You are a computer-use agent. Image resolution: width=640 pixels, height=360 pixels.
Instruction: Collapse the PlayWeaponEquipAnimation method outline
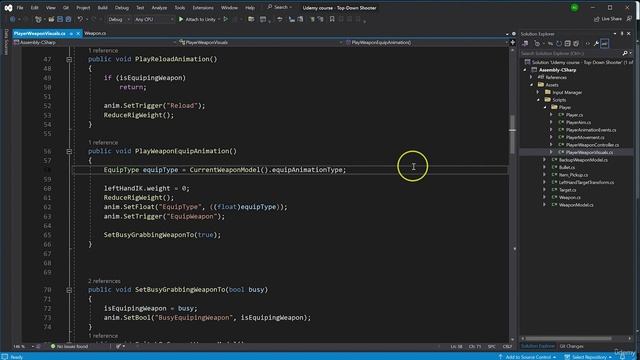click(x=69, y=151)
